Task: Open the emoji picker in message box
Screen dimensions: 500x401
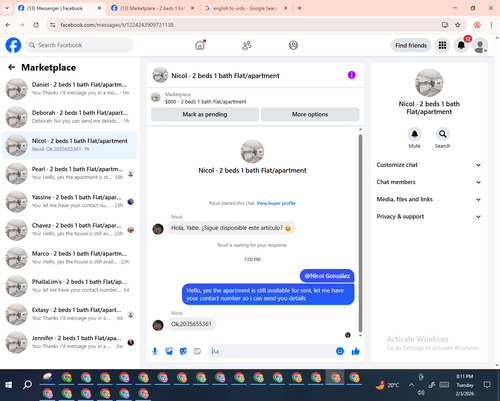Action: click(x=340, y=351)
